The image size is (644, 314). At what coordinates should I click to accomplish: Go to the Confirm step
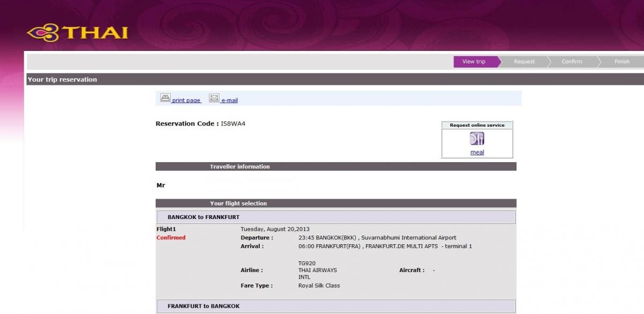click(x=572, y=62)
